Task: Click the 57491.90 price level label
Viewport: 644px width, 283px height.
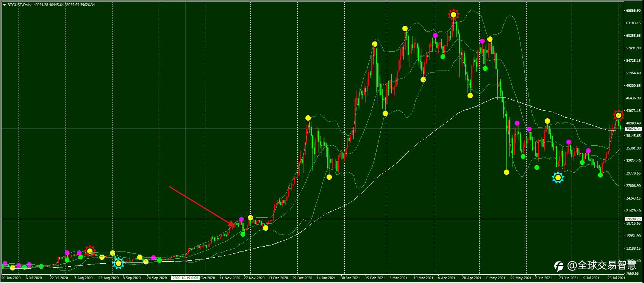Action: tap(633, 48)
